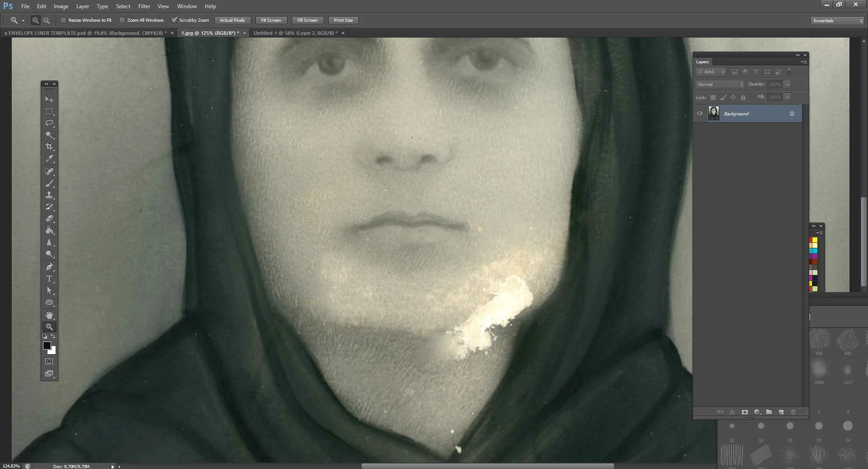Open the Fill slider arrow
Image resolution: width=868 pixels, height=469 pixels.
[788, 97]
